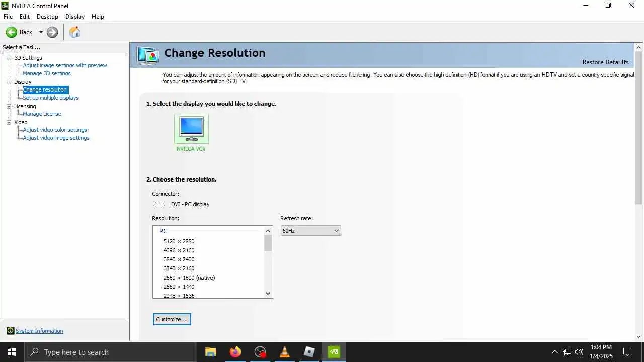The height and width of the screenshot is (362, 644).
Task: Open the File menu
Action: (x=8, y=17)
